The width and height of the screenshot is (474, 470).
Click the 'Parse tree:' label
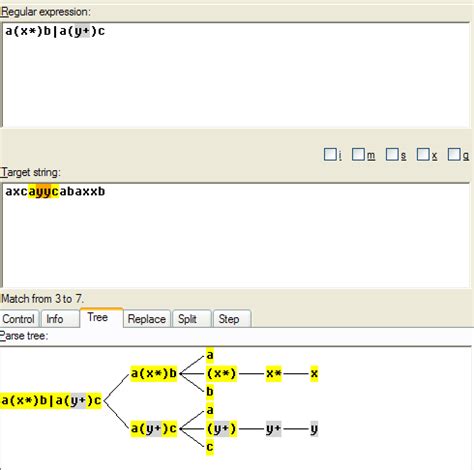click(24, 336)
